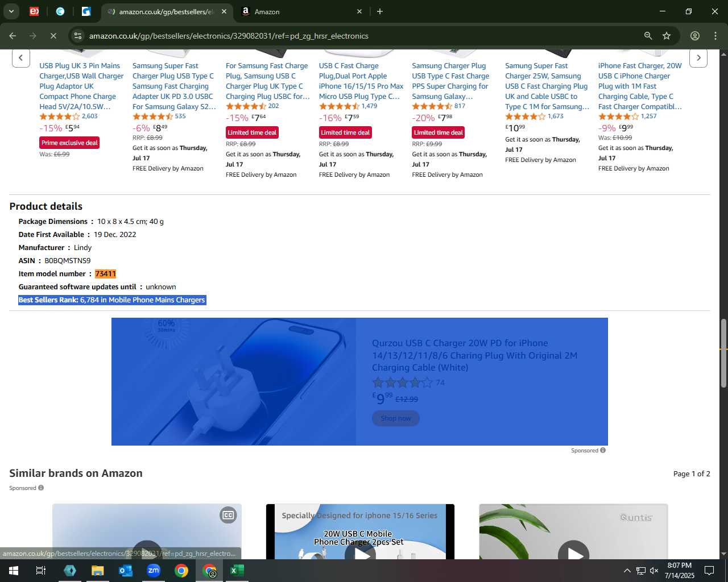Open iPhone Fast Charger 20W product link

[x=640, y=86]
